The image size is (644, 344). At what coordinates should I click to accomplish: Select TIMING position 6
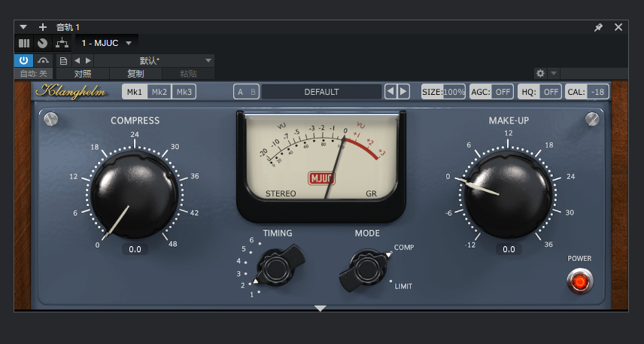pyautogui.click(x=252, y=240)
